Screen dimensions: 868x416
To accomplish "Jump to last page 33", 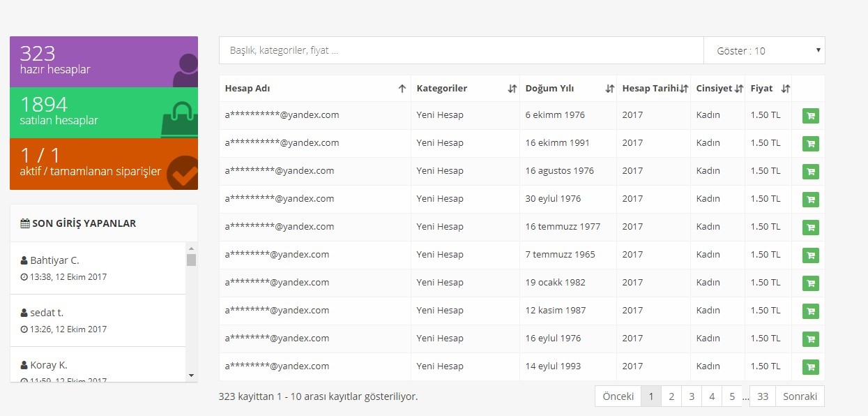I will 763,396.
